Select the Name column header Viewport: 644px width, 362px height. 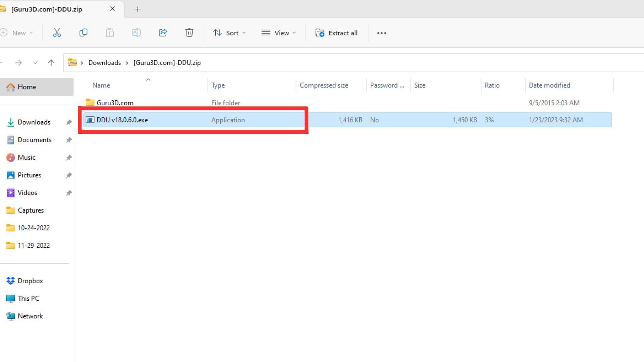tap(100, 85)
